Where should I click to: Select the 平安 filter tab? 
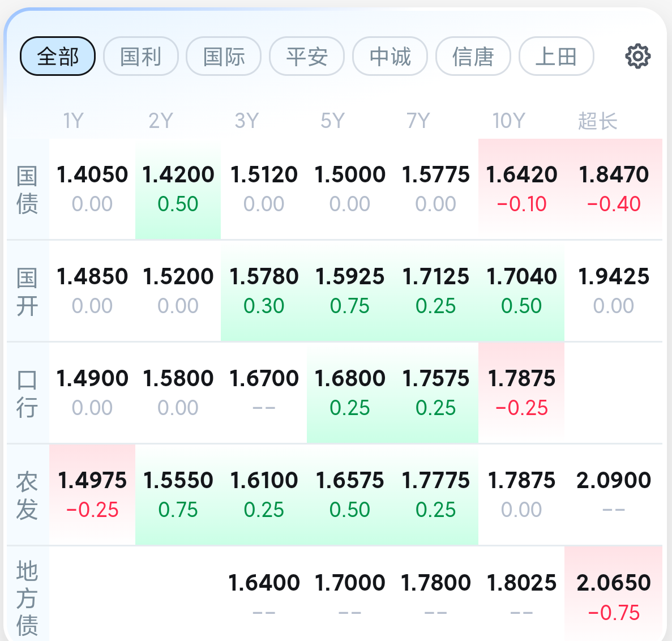click(307, 56)
